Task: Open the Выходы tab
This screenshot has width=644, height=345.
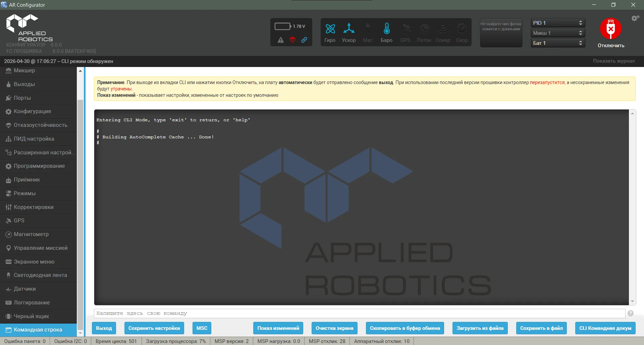Action: (x=38, y=84)
